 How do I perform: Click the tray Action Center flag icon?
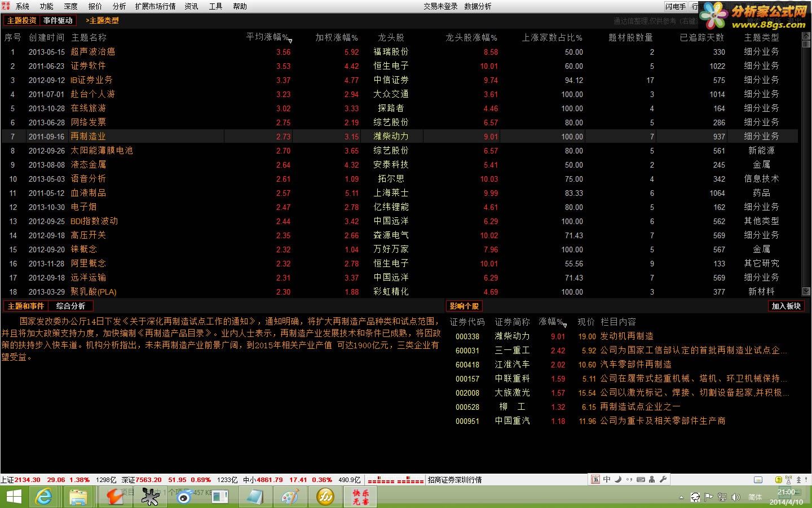(709, 497)
